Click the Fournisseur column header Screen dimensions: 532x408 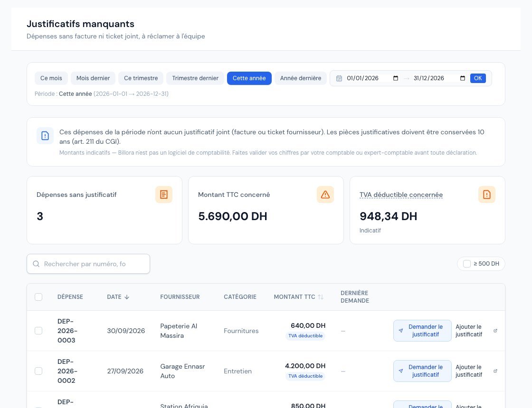(x=180, y=297)
